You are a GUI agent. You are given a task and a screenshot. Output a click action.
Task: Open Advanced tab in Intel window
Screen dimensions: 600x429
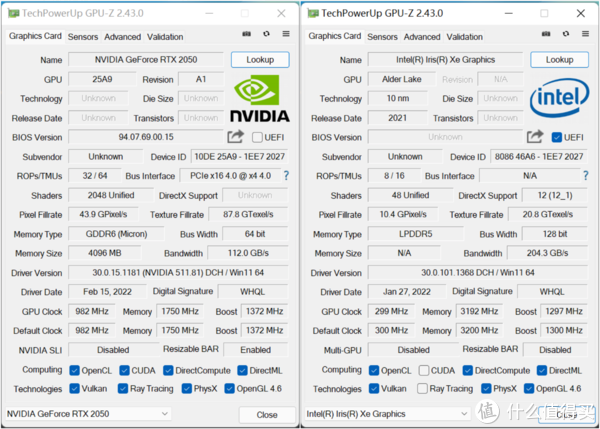click(422, 37)
